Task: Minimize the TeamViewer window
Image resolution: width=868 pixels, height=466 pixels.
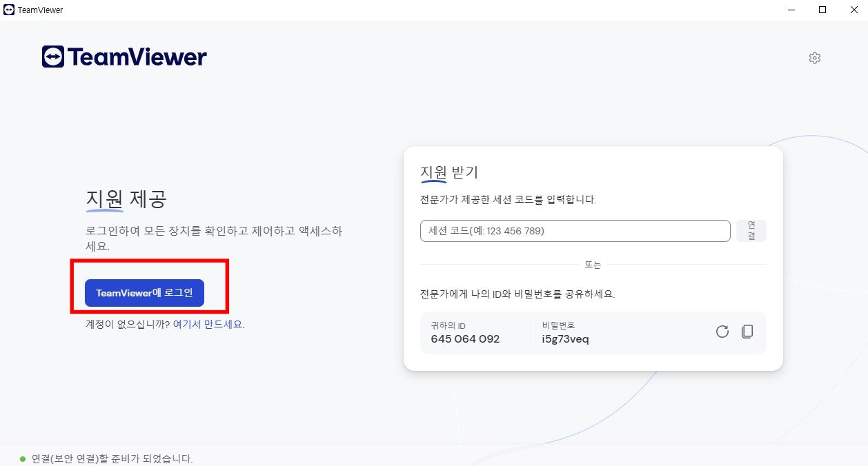Action: coord(790,10)
